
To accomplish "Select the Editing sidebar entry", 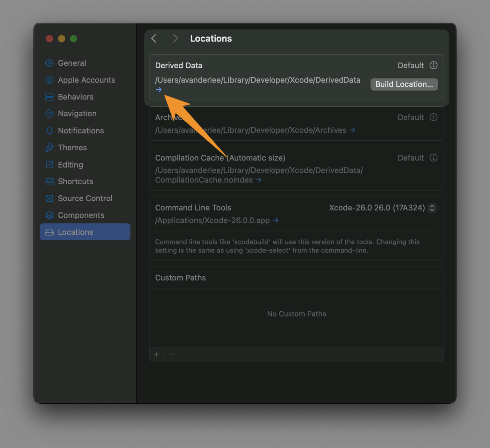I will click(70, 165).
